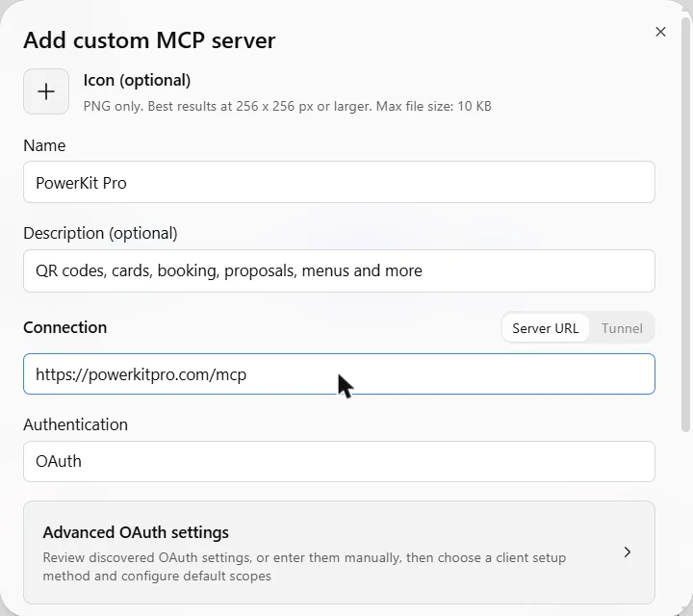Switch to the Tunnel connection option
This screenshot has width=693, height=616.
tap(622, 328)
